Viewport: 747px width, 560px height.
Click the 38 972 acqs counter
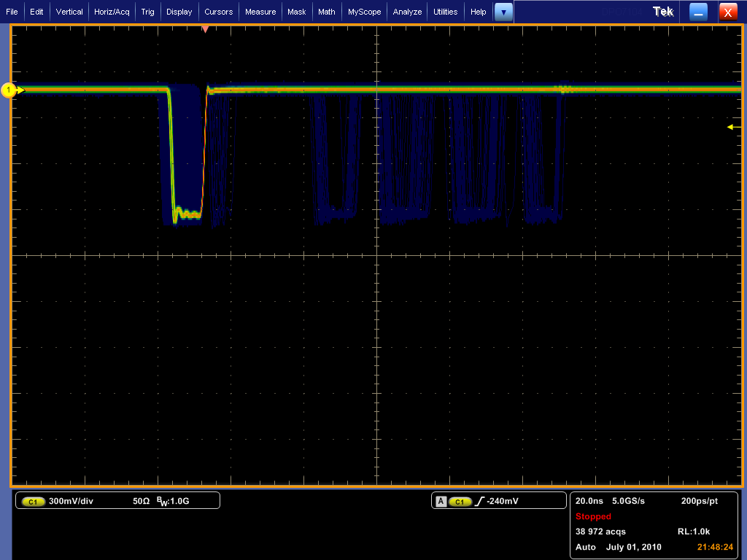[600, 532]
